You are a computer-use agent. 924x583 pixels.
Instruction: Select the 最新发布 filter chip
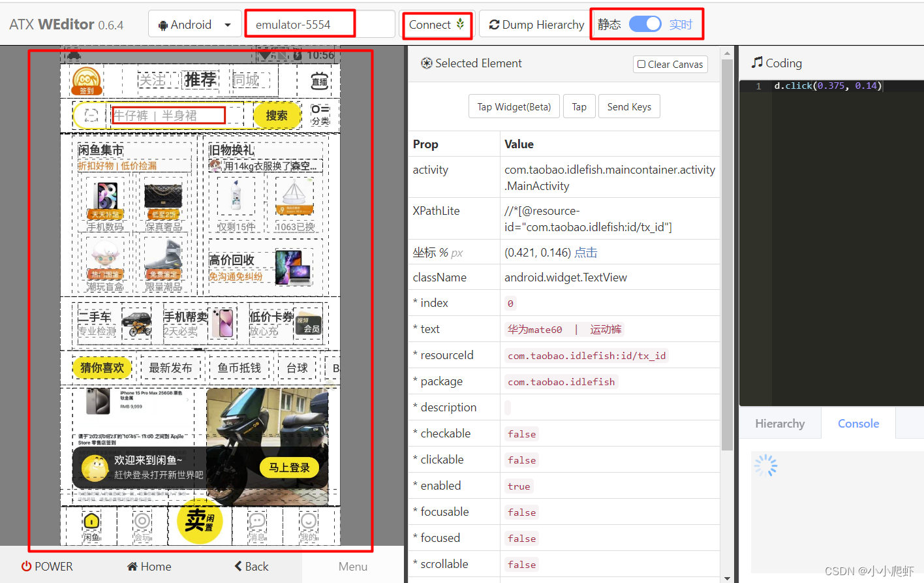(170, 368)
